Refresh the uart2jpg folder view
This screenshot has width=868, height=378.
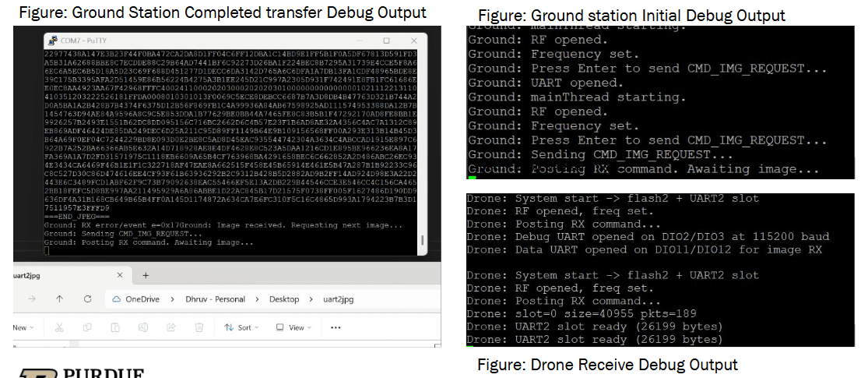(x=87, y=299)
